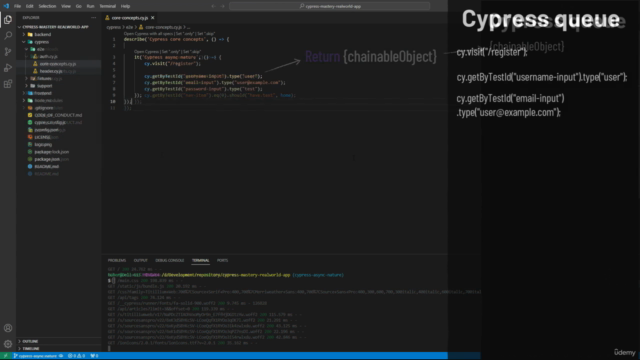Select the Terminal panel tab
The height and width of the screenshot is (360, 640).
tap(200, 260)
